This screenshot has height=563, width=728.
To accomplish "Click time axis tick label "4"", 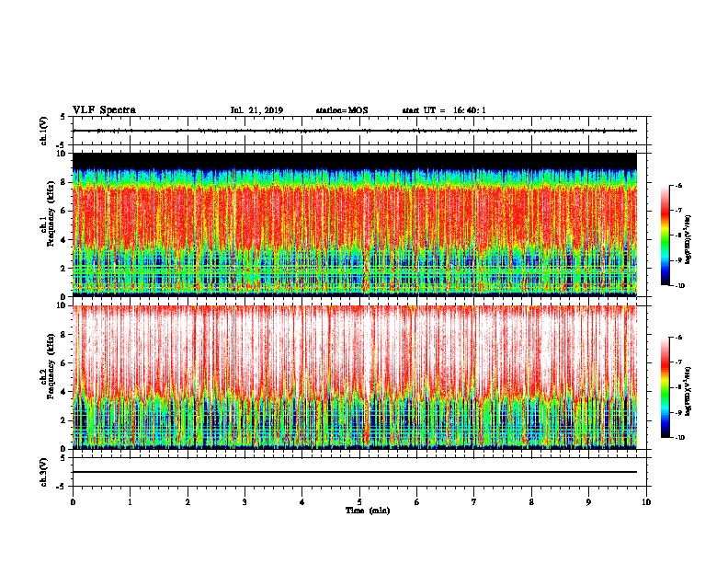I will pyautogui.click(x=302, y=502).
